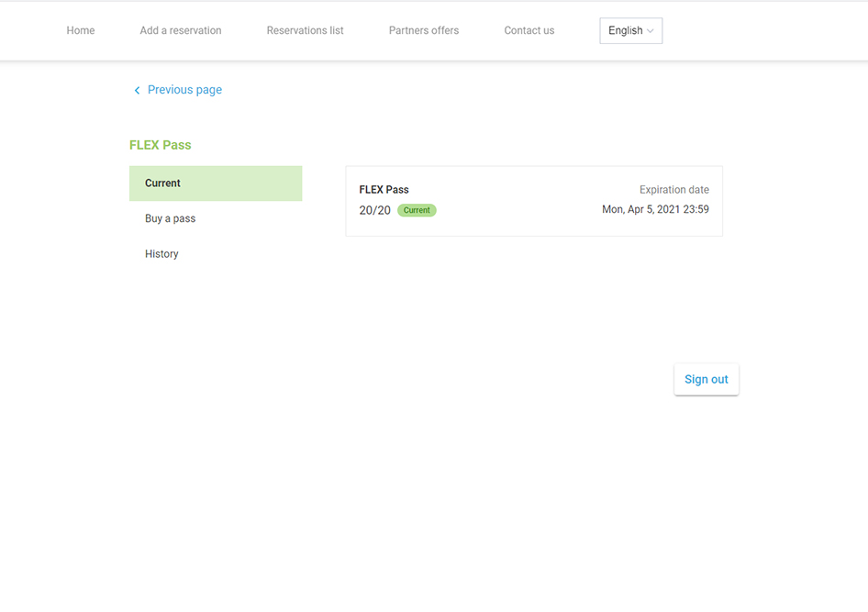Select the Current tab in FLEX Pass

[x=216, y=184]
